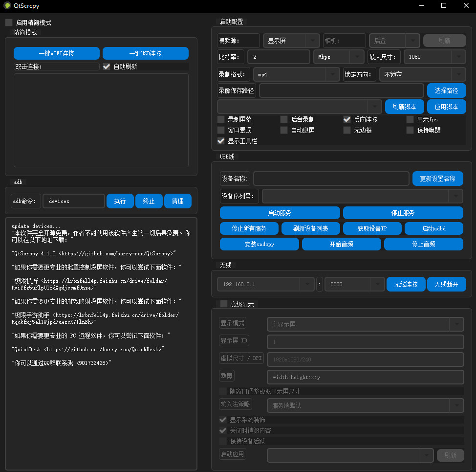476x472 pixels.
Task: Expand the 锁定方向 不锁定 dropdown
Action: (x=423, y=74)
